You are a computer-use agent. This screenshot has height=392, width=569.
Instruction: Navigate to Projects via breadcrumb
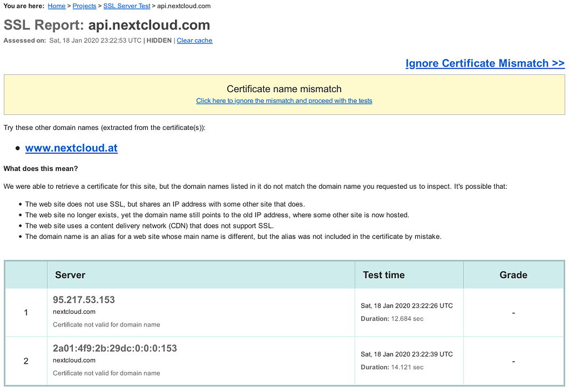pos(84,6)
